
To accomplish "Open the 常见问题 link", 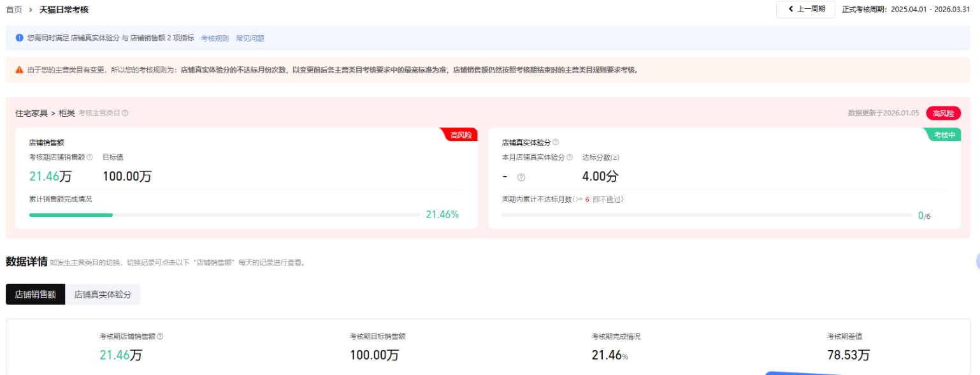I will click(x=250, y=38).
